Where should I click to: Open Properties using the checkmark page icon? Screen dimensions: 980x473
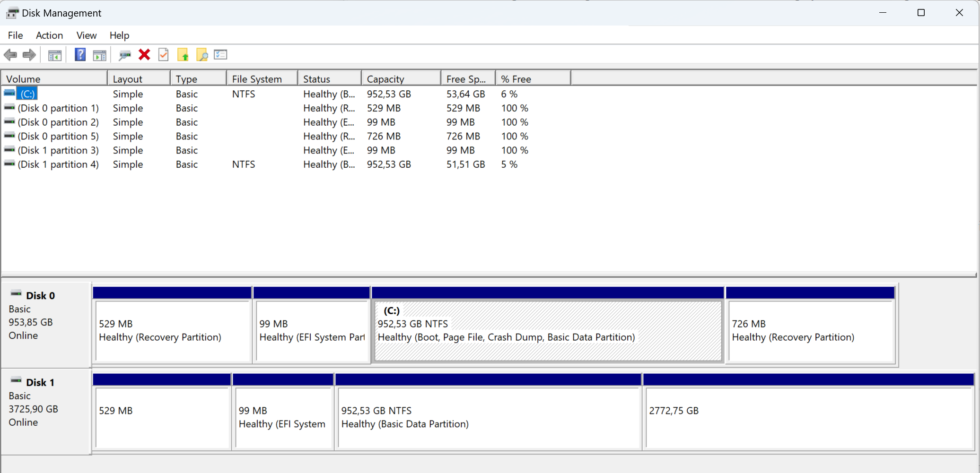pyautogui.click(x=164, y=55)
